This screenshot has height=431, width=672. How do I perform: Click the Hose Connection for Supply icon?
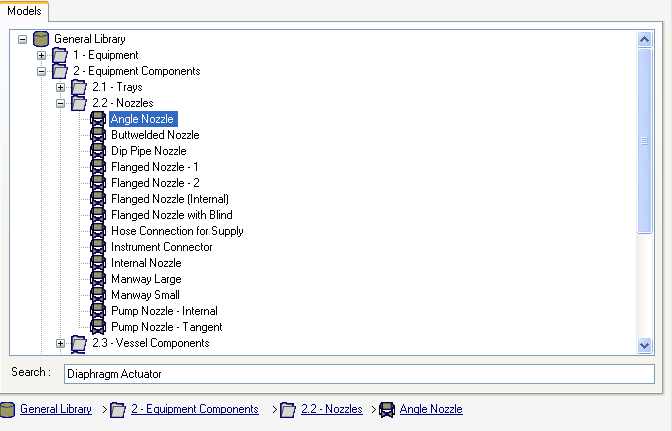click(x=98, y=231)
